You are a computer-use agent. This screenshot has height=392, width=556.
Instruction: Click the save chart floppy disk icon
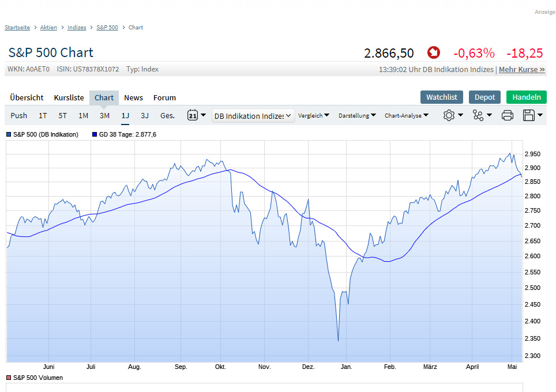click(x=532, y=115)
